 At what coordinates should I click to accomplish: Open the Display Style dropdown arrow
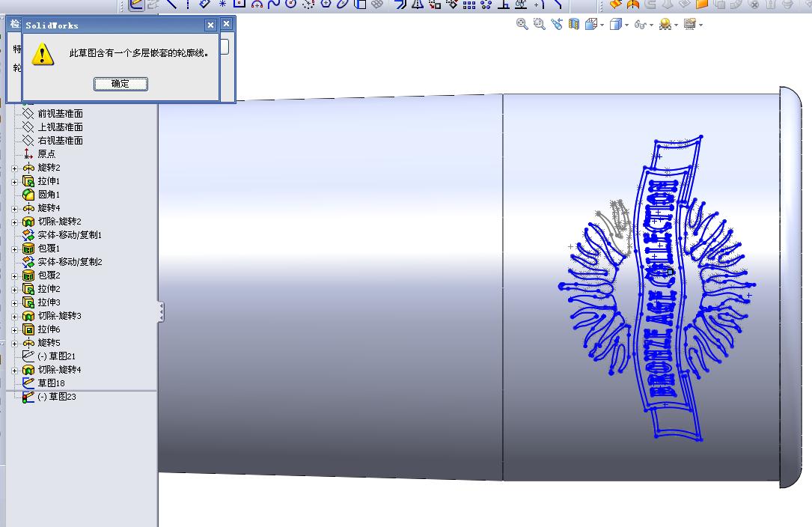tap(626, 25)
